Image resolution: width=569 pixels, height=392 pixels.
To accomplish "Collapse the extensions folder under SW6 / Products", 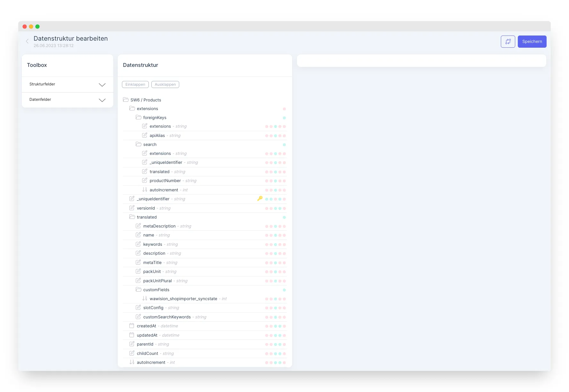I will 132,108.
